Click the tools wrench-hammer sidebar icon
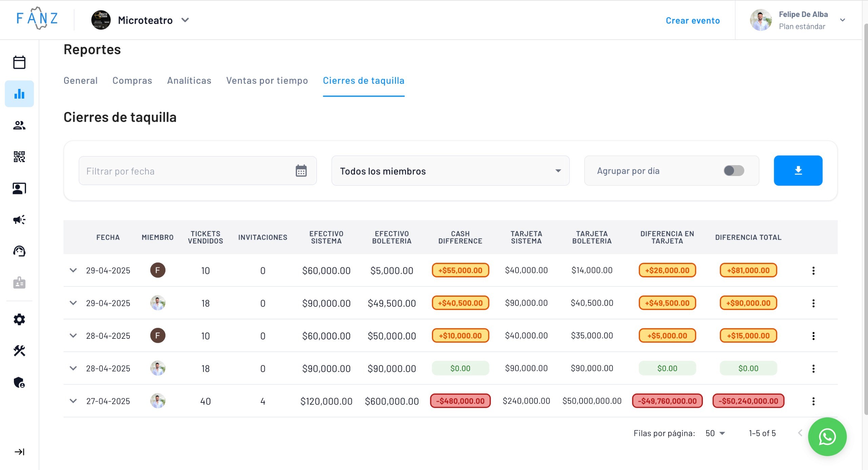The image size is (868, 470). point(19,351)
